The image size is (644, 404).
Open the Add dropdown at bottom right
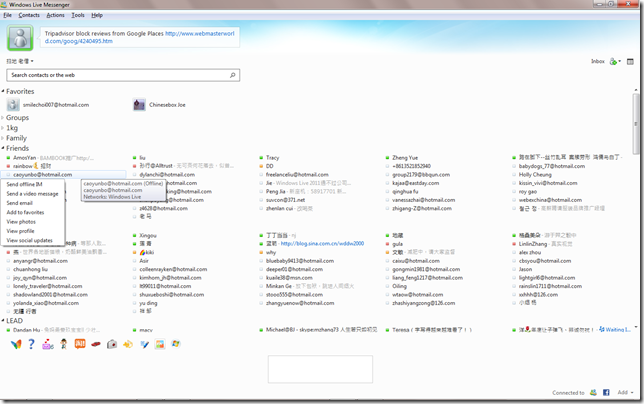click(x=625, y=393)
